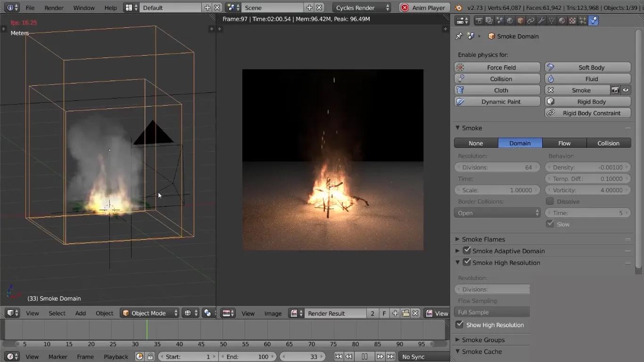Screen dimensions: 644x362
Task: Open World properties globe icon
Action: pyautogui.click(x=509, y=20)
